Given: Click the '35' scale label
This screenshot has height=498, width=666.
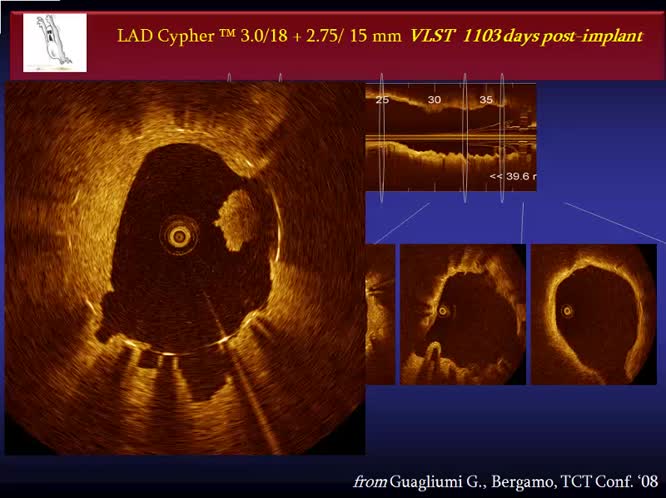Looking at the screenshot, I should (486, 100).
